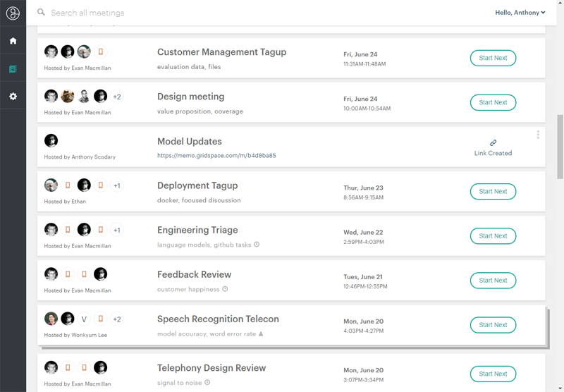Click Anthony Scodary host avatar on Model Updates
Viewport: 564px width, 392px height.
pyautogui.click(x=51, y=140)
